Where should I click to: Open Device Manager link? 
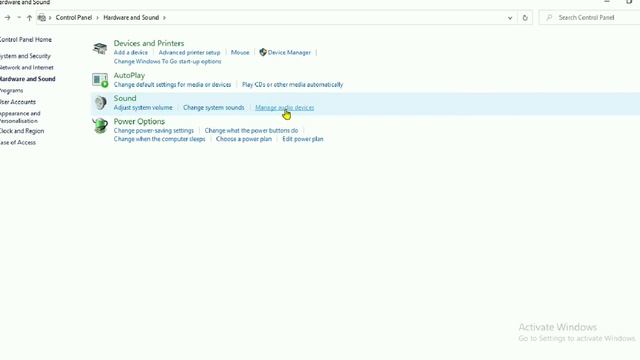tap(289, 53)
